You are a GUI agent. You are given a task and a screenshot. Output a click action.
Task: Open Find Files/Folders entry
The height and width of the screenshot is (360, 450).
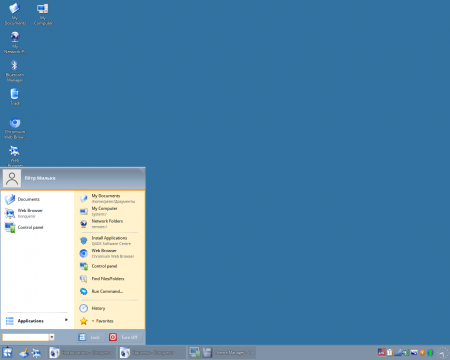pyautogui.click(x=109, y=279)
